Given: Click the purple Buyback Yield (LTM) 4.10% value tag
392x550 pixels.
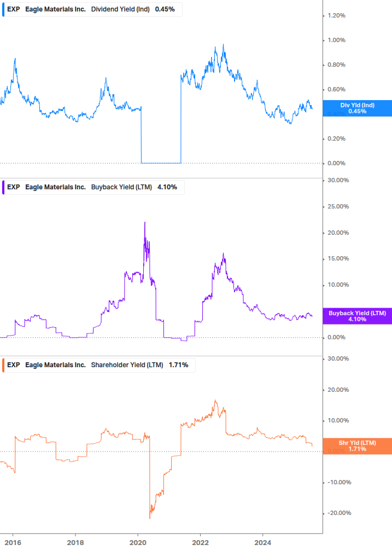Looking at the screenshot, I should (358, 316).
